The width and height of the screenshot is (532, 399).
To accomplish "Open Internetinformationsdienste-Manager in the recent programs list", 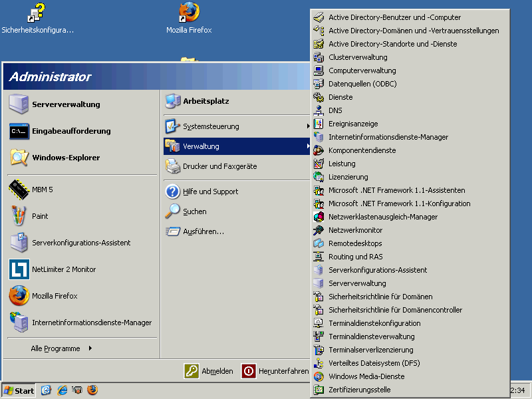I will coord(82,323).
